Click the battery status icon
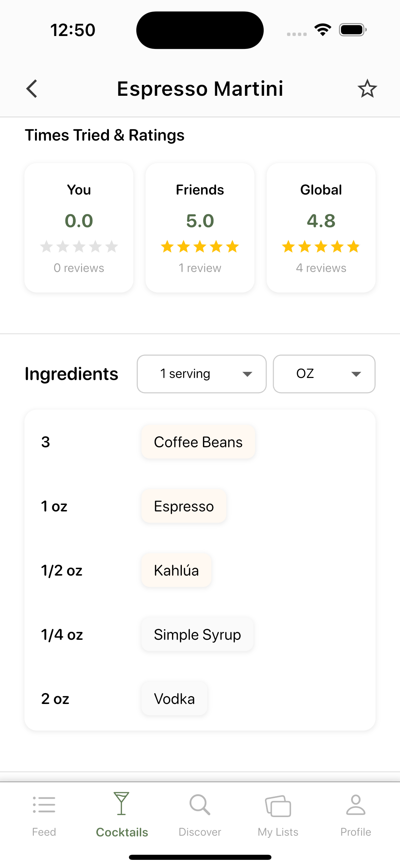400x868 pixels. (x=353, y=30)
